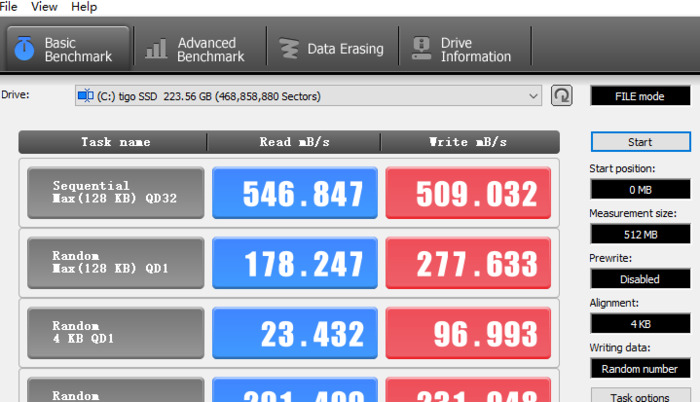
Task: Select the Sequential Max(128 KB) QD32 task
Action: [116, 193]
